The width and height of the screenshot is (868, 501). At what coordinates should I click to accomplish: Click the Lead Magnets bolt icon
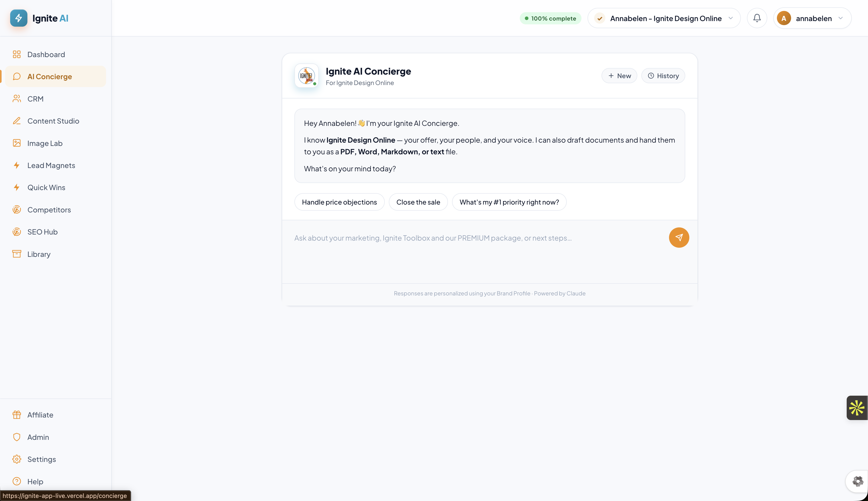pyautogui.click(x=16, y=165)
